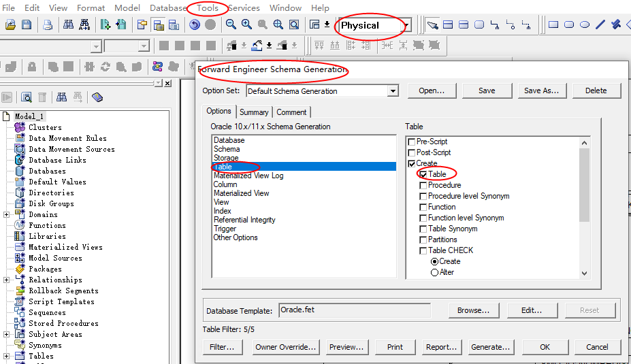Screen dimensions: 631x364
Task: Click the Zoom In magnifier icon
Action: [246, 25]
